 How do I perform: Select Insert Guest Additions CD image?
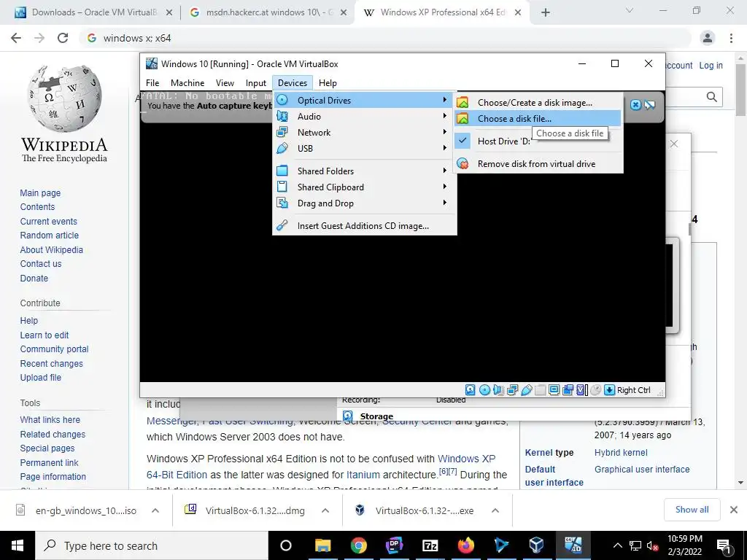pyautogui.click(x=365, y=226)
